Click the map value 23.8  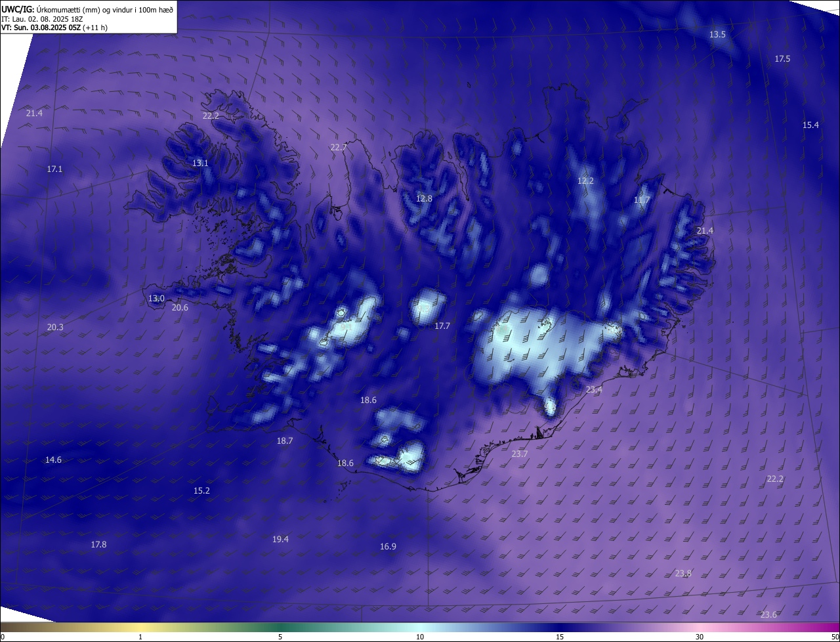683,573
